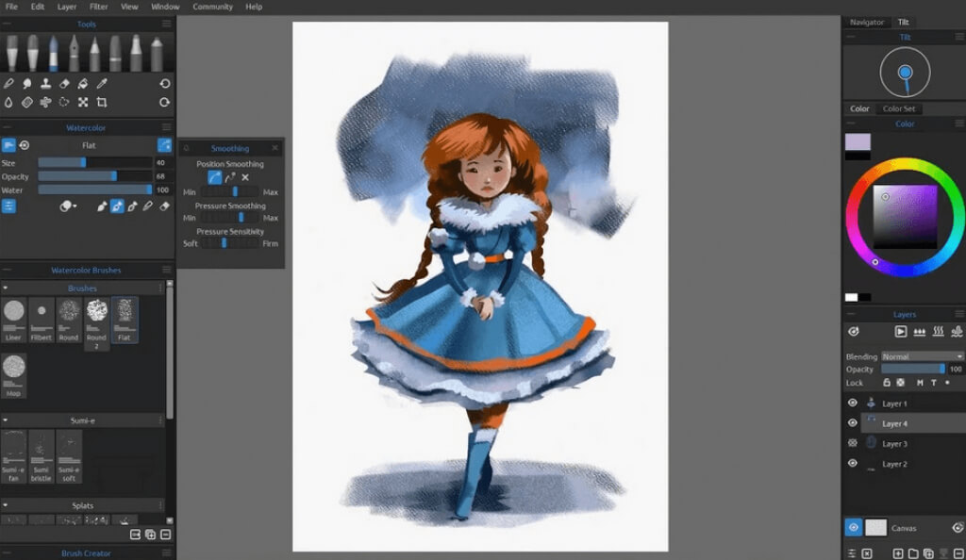
Task: Show the hidden Layer 3
Action: pyautogui.click(x=853, y=443)
